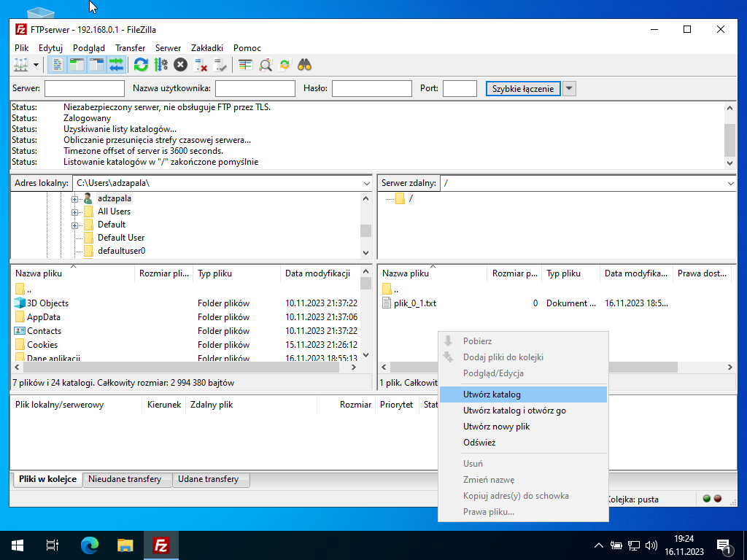
Task: Click the network icon in system tray
Action: click(x=634, y=545)
